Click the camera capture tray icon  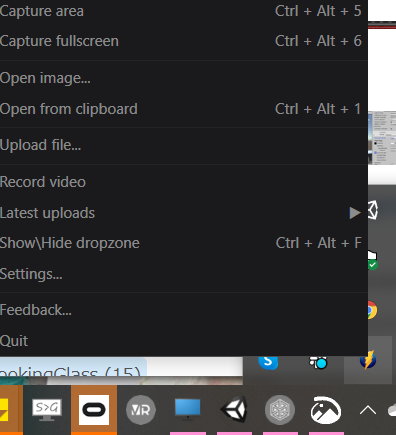[x=318, y=362]
